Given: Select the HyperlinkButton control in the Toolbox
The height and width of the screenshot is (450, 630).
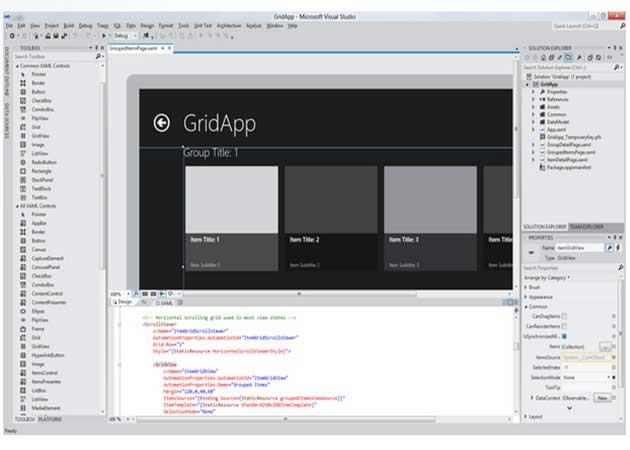Looking at the screenshot, I should [48, 355].
